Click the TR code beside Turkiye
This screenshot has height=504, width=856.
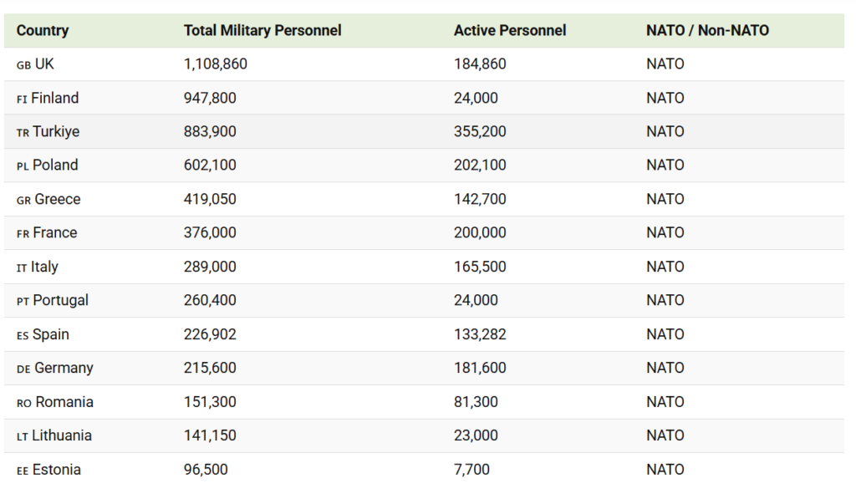click(x=23, y=132)
